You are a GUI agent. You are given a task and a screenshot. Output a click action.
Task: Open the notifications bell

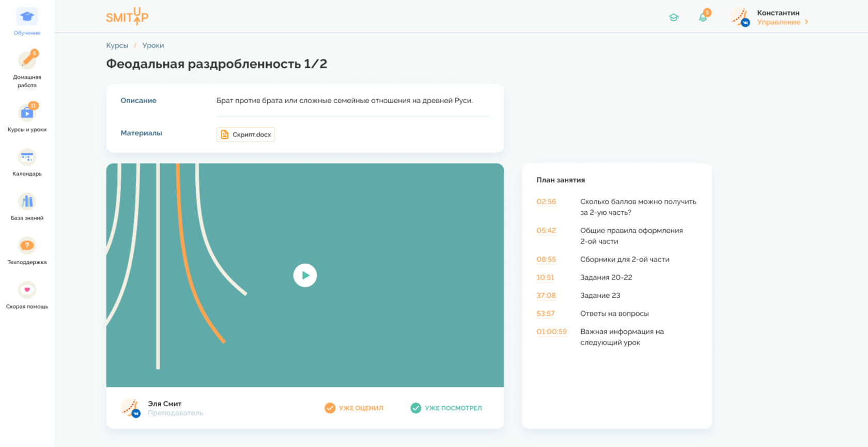(703, 17)
